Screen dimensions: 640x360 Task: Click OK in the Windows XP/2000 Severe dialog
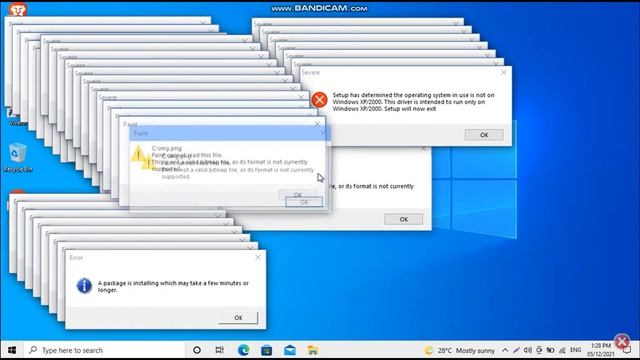pos(484,135)
